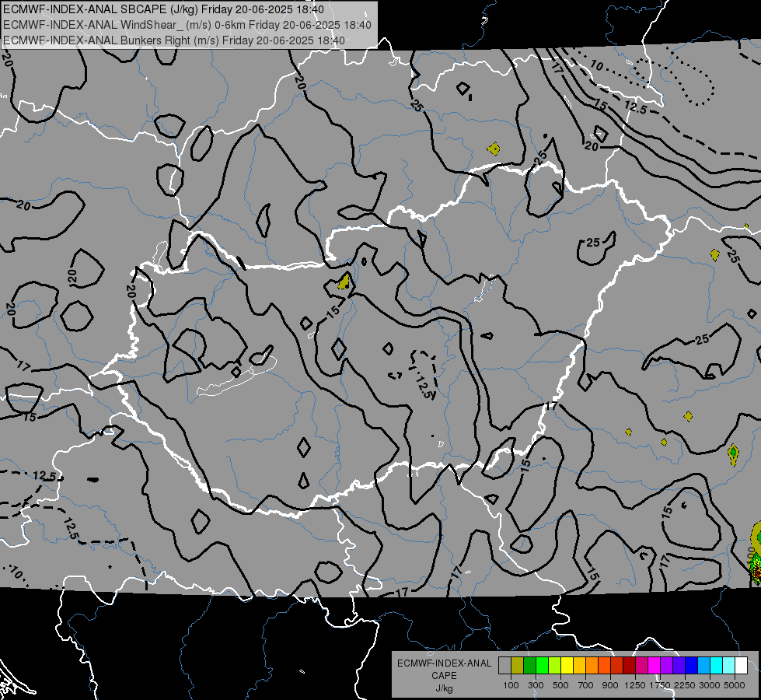Click the J/kg unit label in legend
This screenshot has width=761, height=700.
pos(445,688)
